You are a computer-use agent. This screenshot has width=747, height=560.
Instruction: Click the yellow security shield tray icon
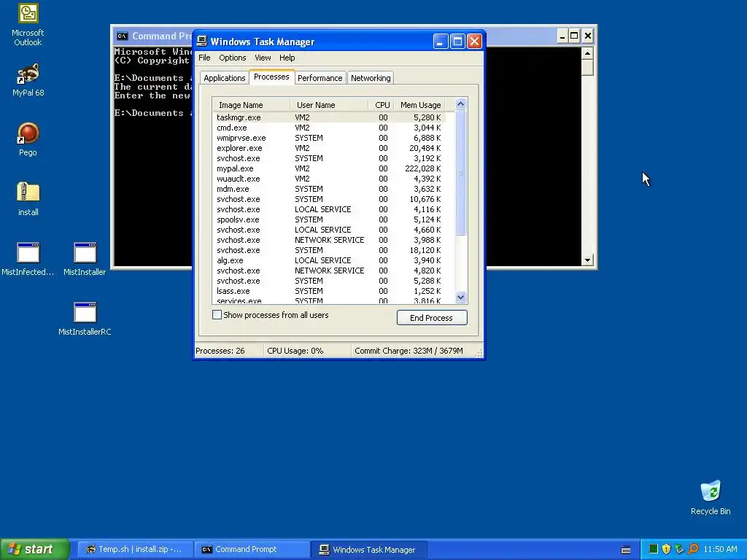tap(666, 549)
